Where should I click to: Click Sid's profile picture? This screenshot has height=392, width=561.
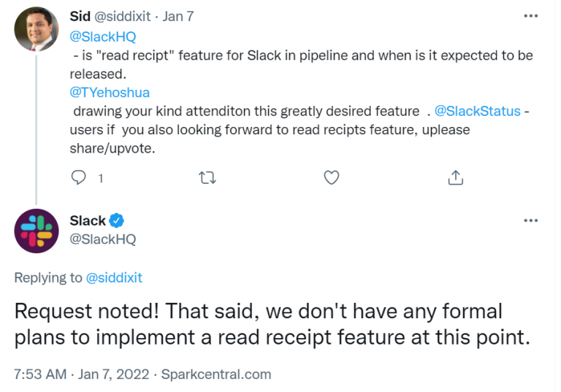pyautogui.click(x=37, y=29)
